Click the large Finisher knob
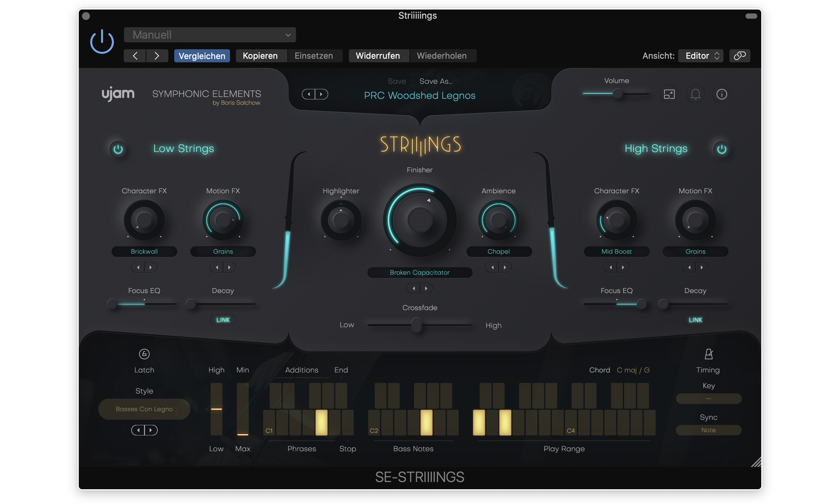 pos(420,220)
